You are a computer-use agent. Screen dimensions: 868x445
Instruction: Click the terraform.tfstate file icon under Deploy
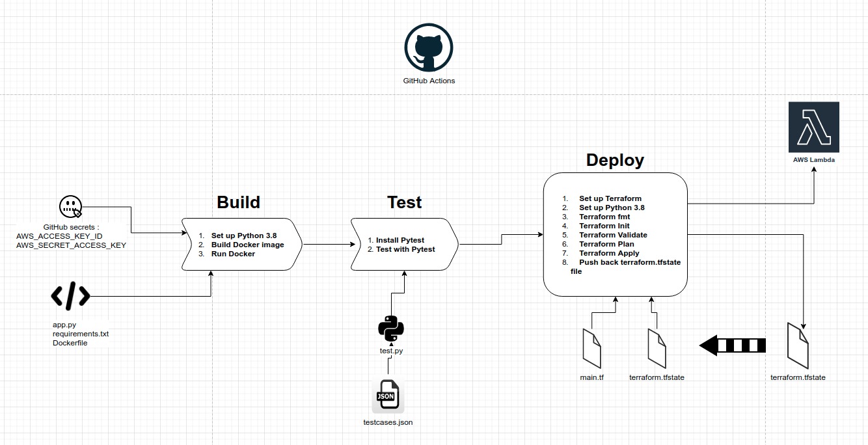[656, 348]
